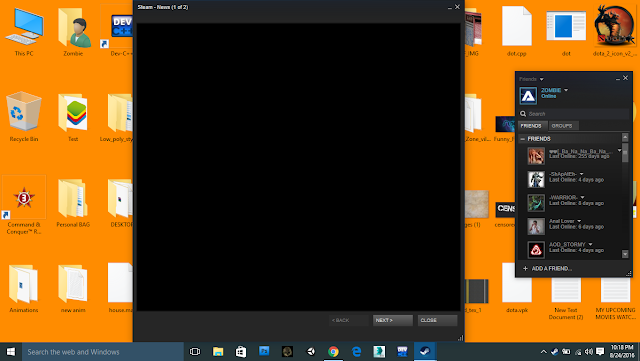640x361 pixels.
Task: Click avatar of friend last online 255 days ago
Action: (x=536, y=156)
